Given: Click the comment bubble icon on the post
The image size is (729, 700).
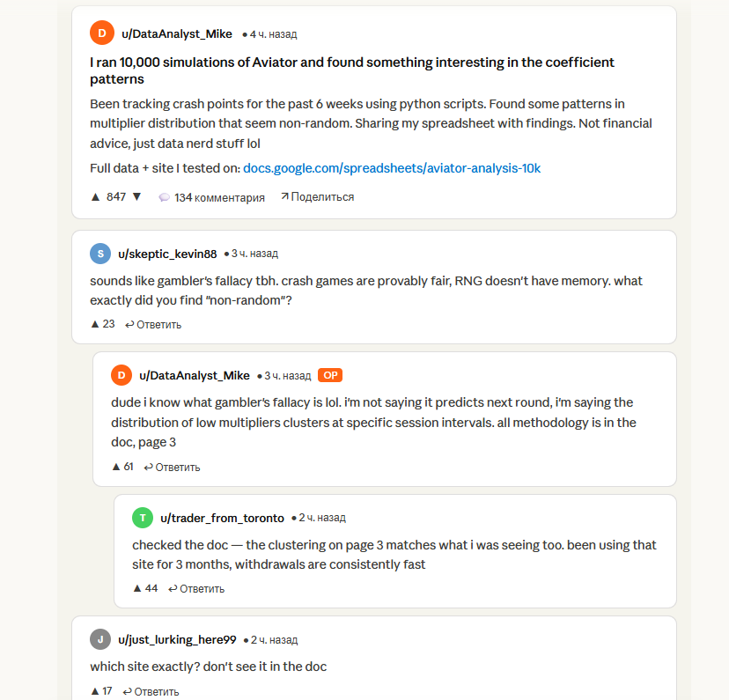Looking at the screenshot, I should click(x=165, y=197).
